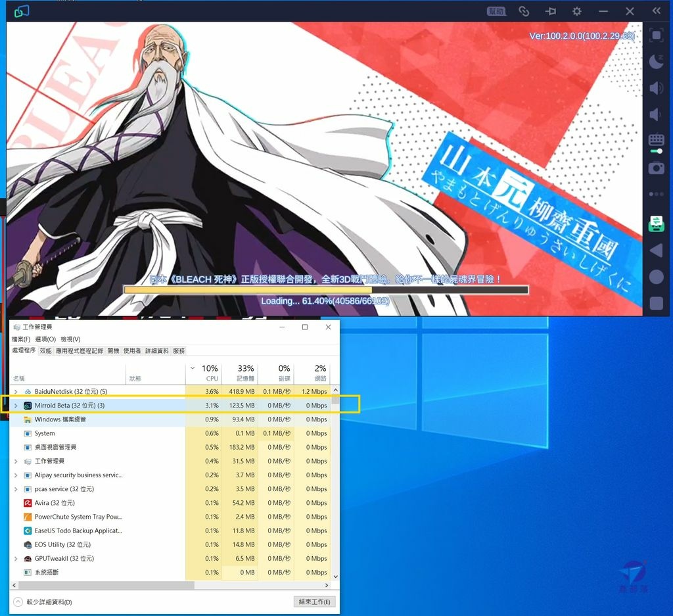Image resolution: width=673 pixels, height=616 pixels.
Task: Click process list scroll-up arrow
Action: coord(335,391)
